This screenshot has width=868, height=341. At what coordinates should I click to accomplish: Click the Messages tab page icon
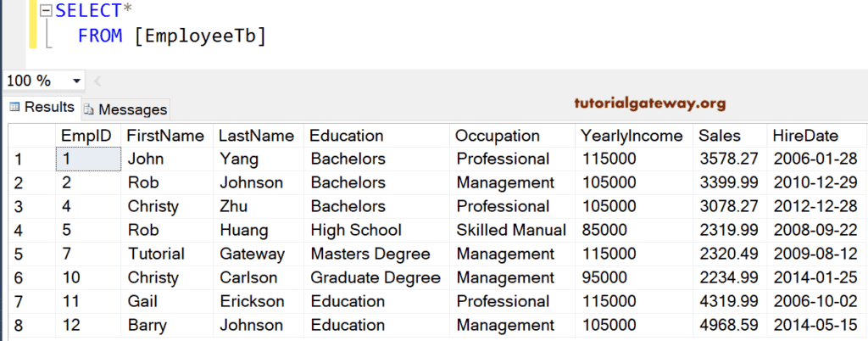point(89,109)
